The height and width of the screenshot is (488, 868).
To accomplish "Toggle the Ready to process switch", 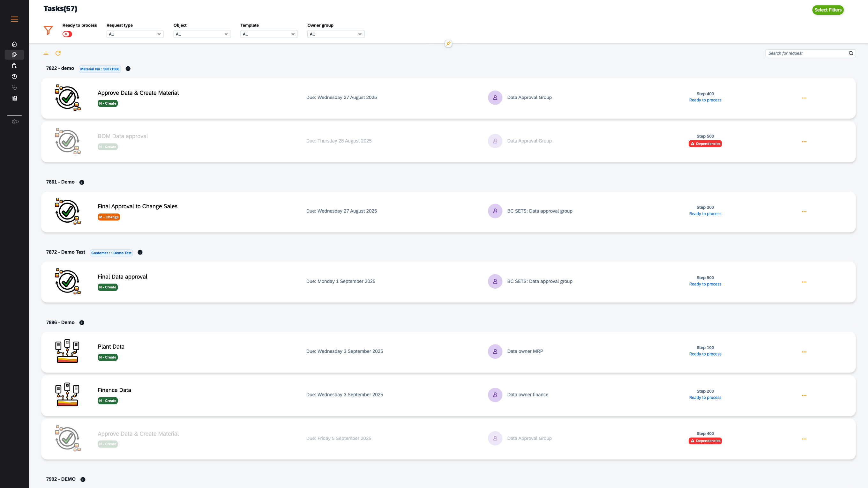I will tap(67, 34).
